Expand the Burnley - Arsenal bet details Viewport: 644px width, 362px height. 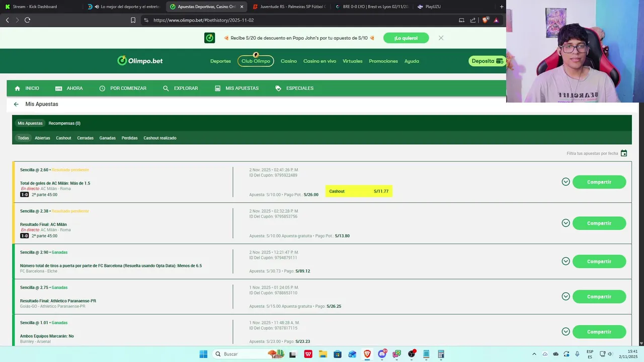click(x=566, y=332)
